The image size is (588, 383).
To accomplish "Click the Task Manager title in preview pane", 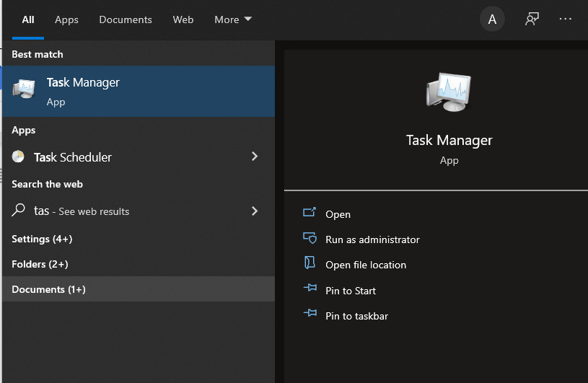I will click(x=449, y=140).
